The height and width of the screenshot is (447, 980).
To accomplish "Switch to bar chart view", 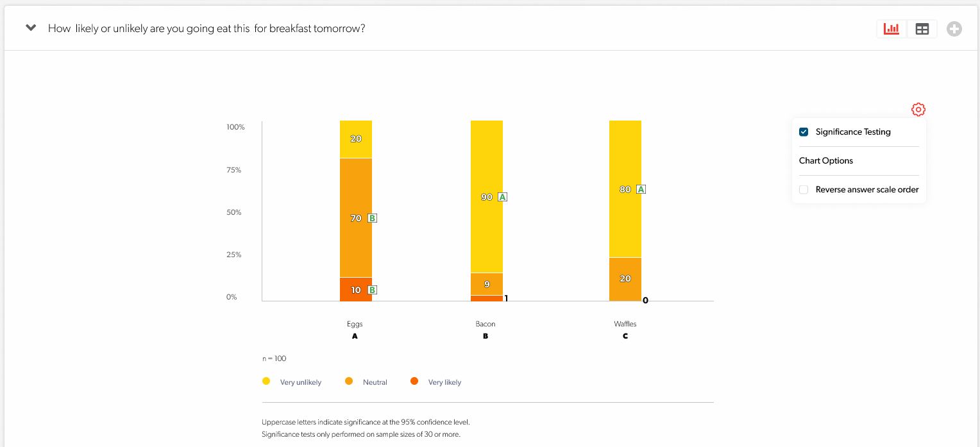I will click(x=891, y=29).
